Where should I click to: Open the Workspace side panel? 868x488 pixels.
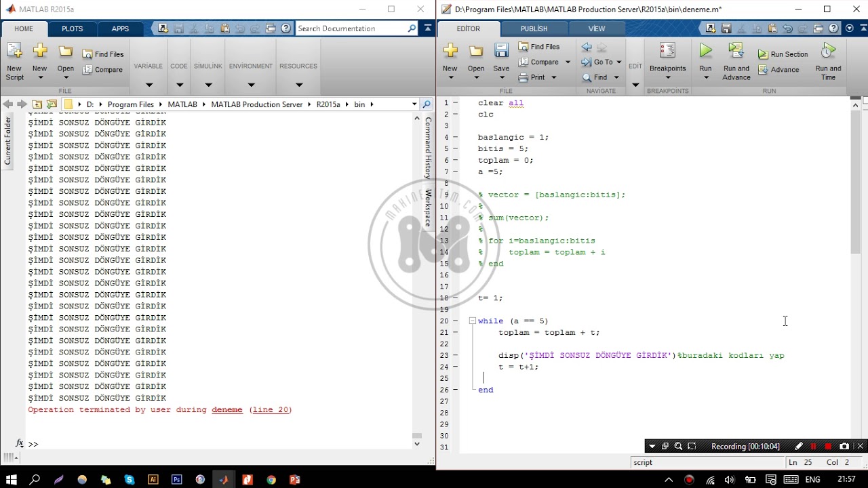(428, 208)
